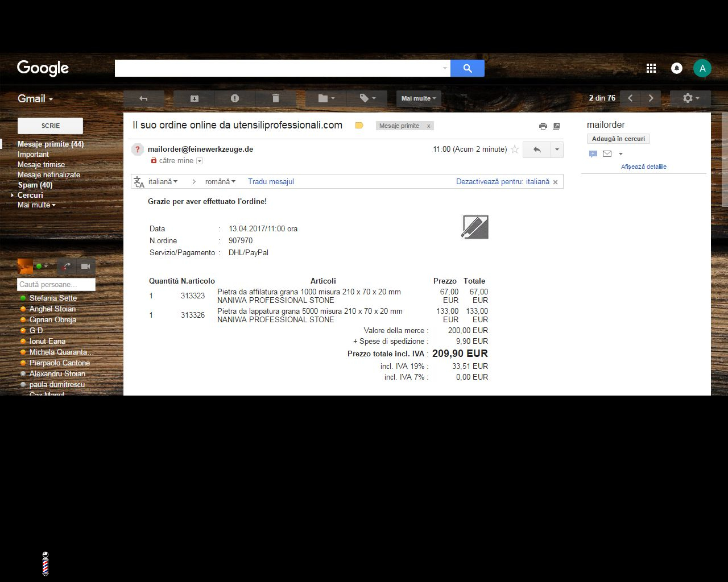This screenshot has height=582, width=728.
Task: Start a phone call
Action: coord(67,266)
